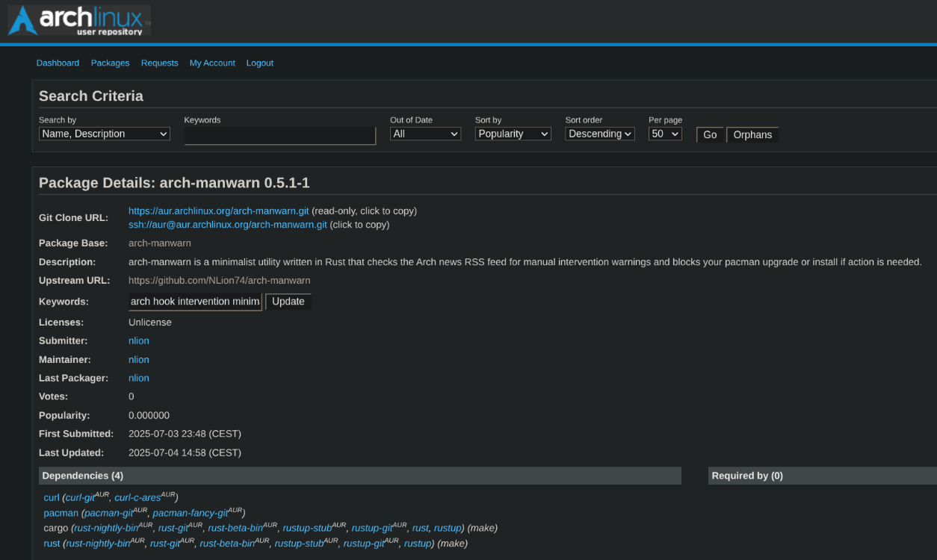Click the Required by (0) header
Image resolution: width=937 pixels, height=560 pixels.
[x=823, y=476]
